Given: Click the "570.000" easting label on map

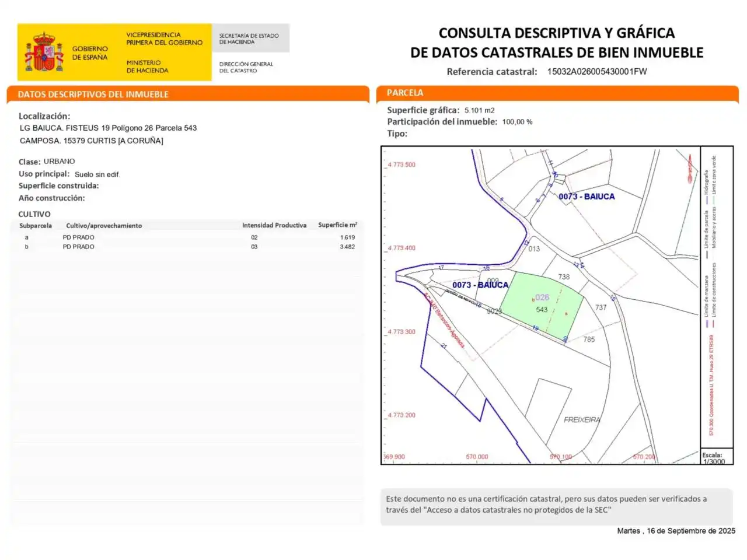Looking at the screenshot, I should (x=477, y=457).
